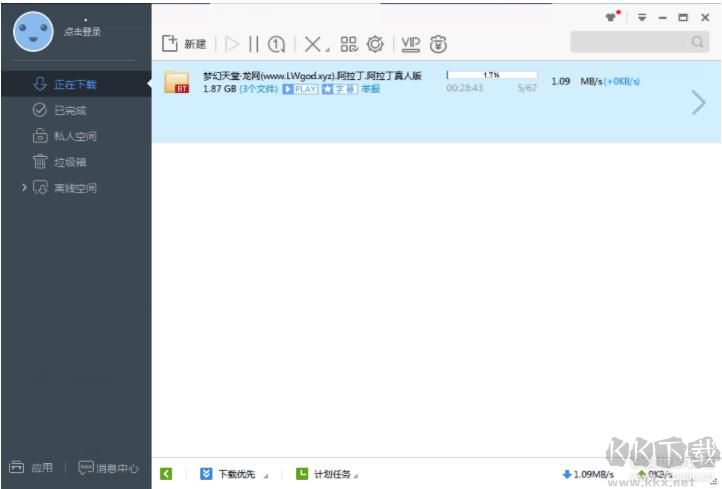Click the search magnifier icon
This screenshot has width=722, height=489.
698,42
